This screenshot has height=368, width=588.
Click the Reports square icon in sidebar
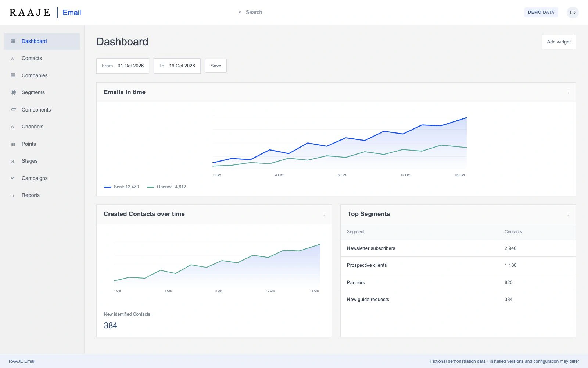(12, 195)
